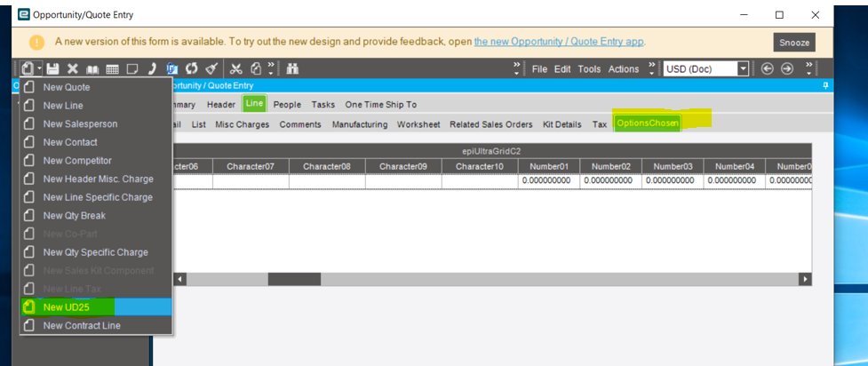
Task: Open the List sub-tab
Action: tap(199, 124)
